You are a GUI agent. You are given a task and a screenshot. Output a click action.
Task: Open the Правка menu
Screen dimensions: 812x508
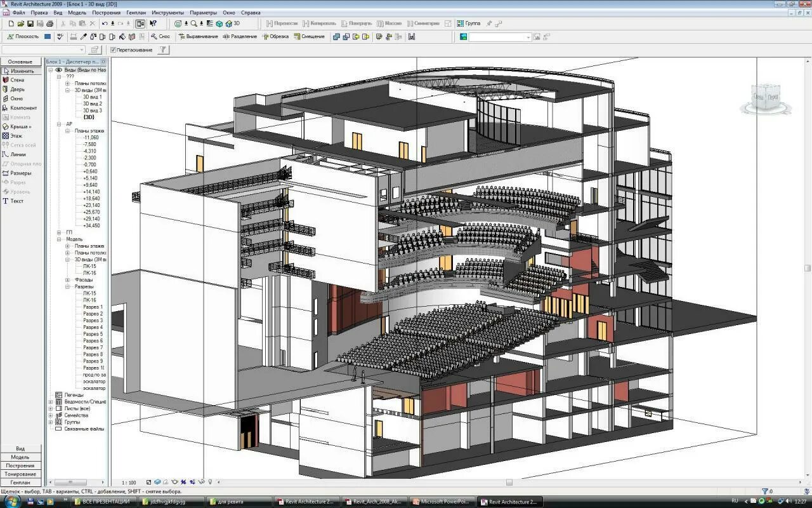click(x=39, y=13)
